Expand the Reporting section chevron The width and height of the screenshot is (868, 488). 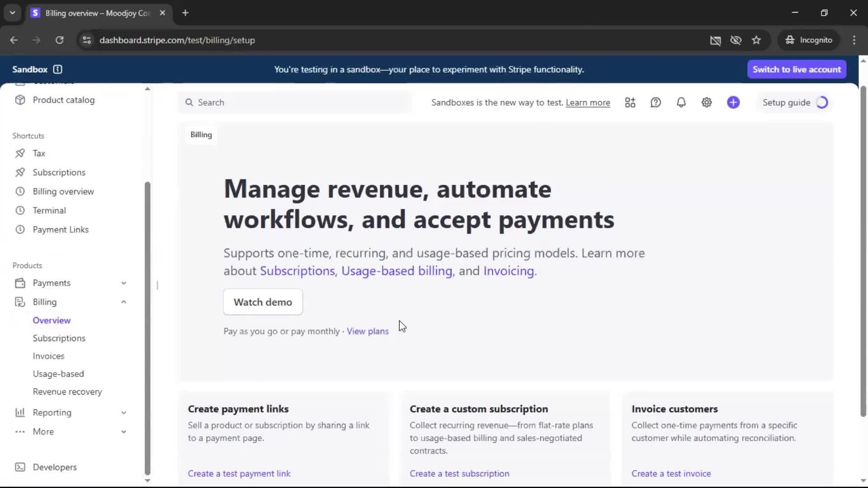tap(123, 413)
